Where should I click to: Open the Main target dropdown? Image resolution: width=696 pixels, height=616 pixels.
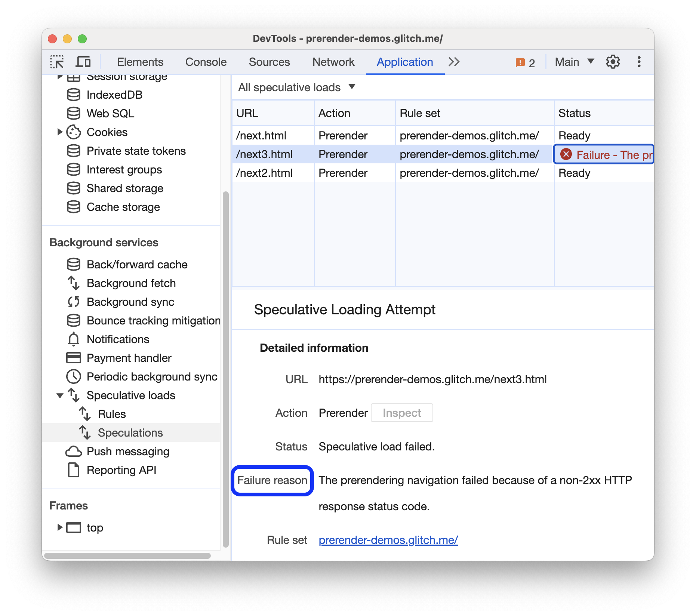(x=574, y=62)
